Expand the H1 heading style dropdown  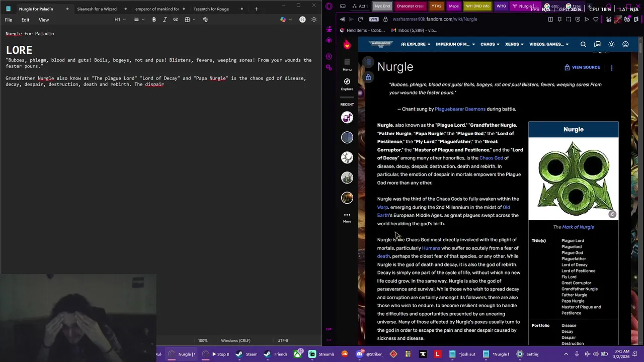(x=119, y=20)
